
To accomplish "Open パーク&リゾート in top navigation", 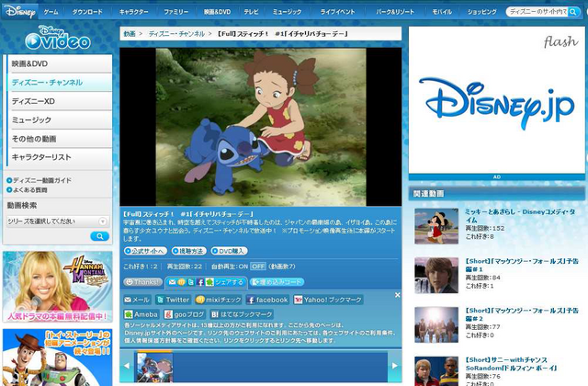I will 395,12.
